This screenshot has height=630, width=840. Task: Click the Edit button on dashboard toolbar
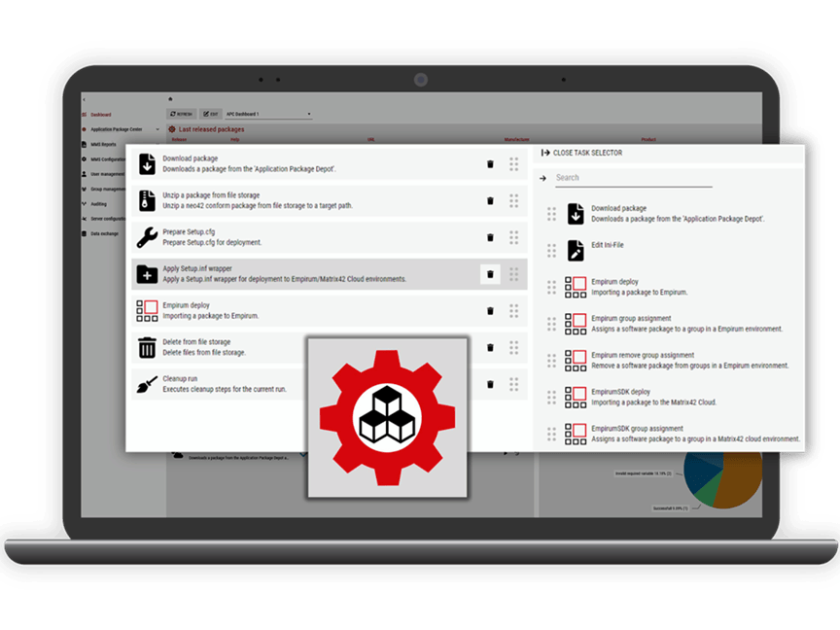pos(211,114)
